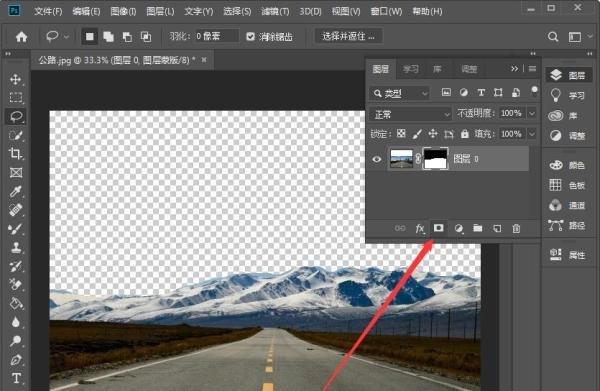600x391 pixels.
Task: Select the Brush tool
Action: click(16, 228)
